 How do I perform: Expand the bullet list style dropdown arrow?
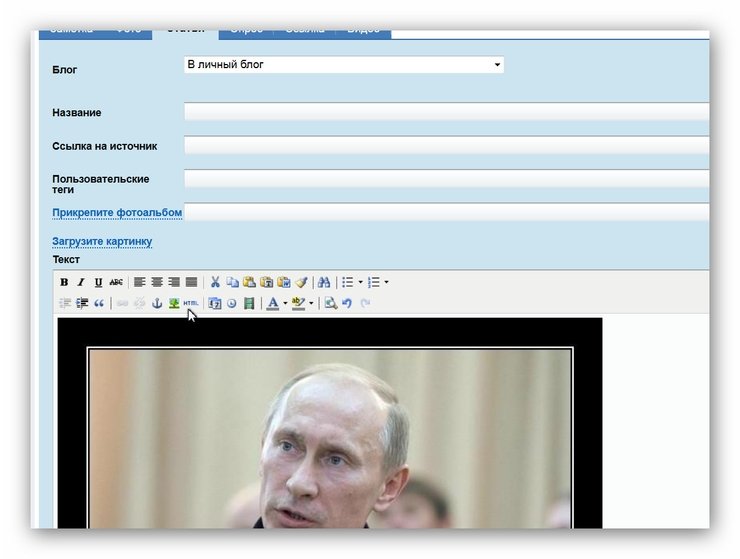[361, 283]
